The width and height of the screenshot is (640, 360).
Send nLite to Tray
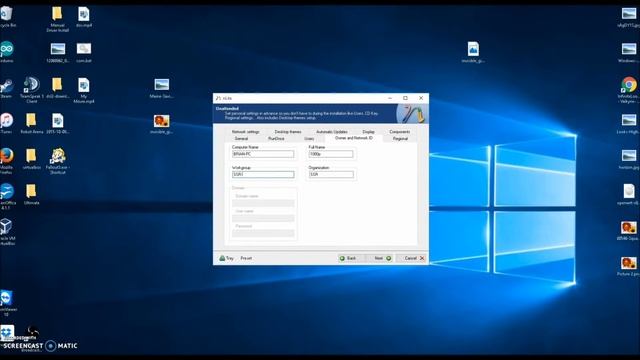[x=226, y=258]
